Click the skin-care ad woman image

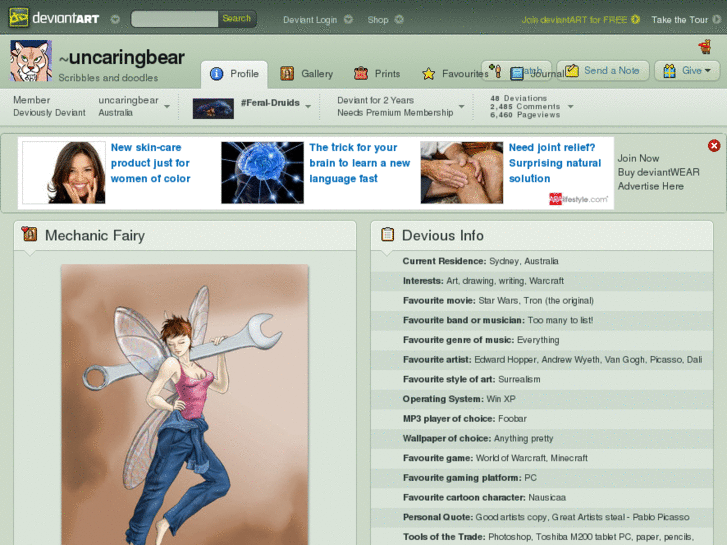(x=64, y=173)
